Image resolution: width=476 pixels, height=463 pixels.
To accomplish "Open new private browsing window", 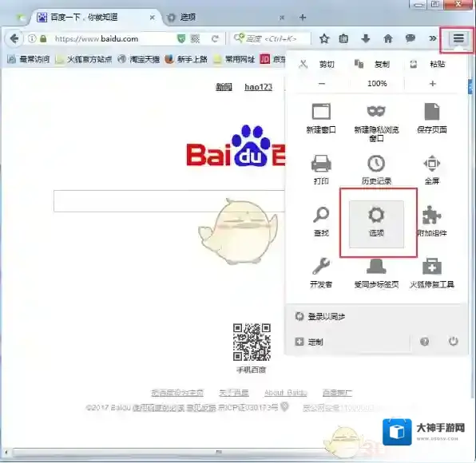I will pyautogui.click(x=376, y=122).
